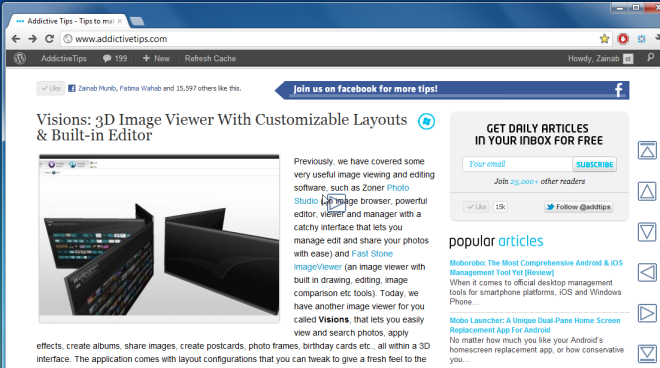Click Refresh Cache in admin bar

(x=210, y=59)
